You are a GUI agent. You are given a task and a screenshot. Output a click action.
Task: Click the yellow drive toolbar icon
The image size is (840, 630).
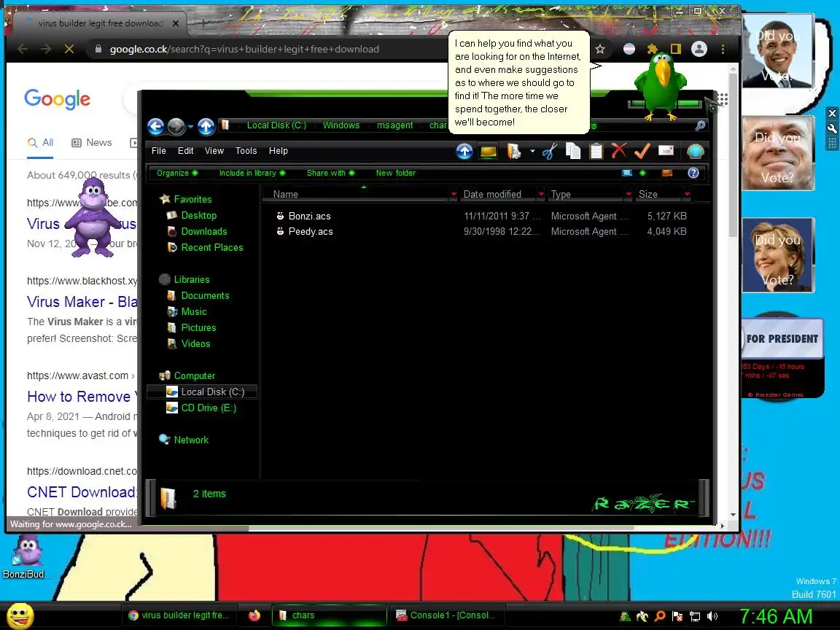tap(488, 152)
